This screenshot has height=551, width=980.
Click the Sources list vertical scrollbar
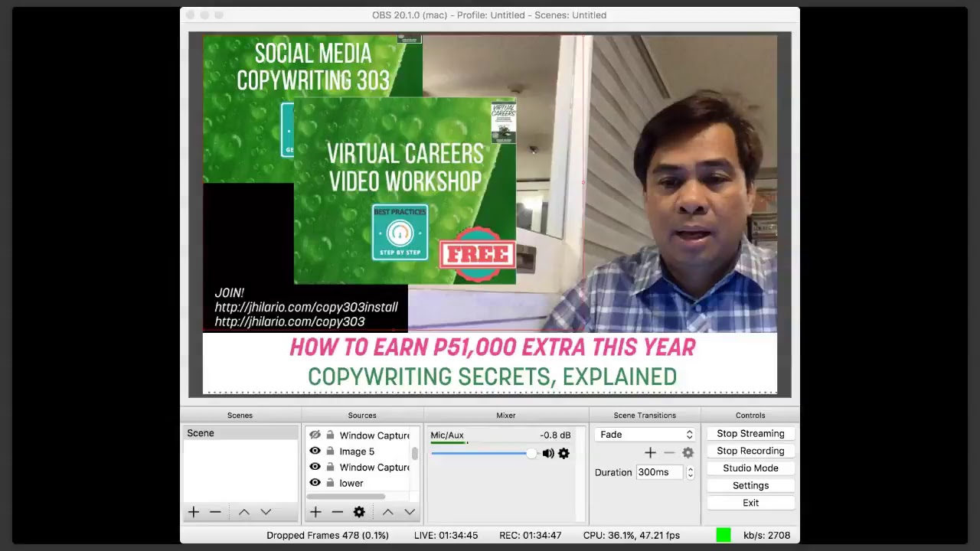[415, 454]
